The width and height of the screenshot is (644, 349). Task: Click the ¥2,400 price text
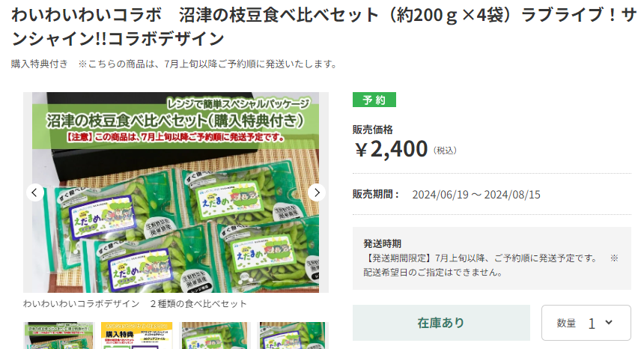[391, 149]
